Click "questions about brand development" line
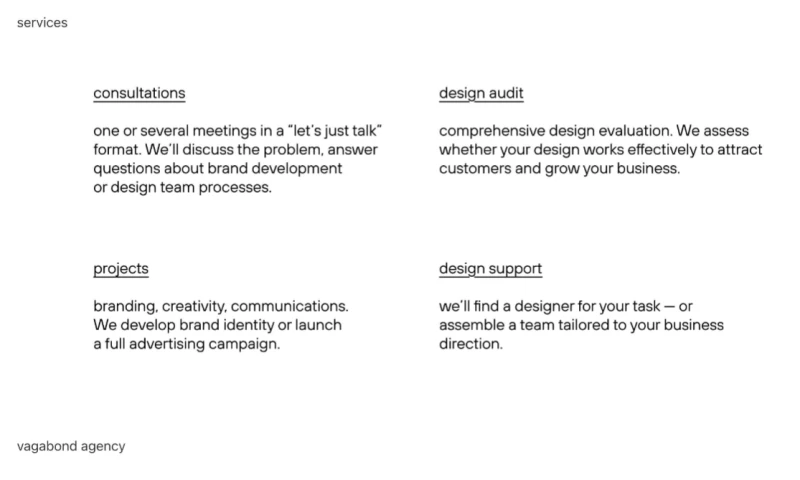 [218, 168]
